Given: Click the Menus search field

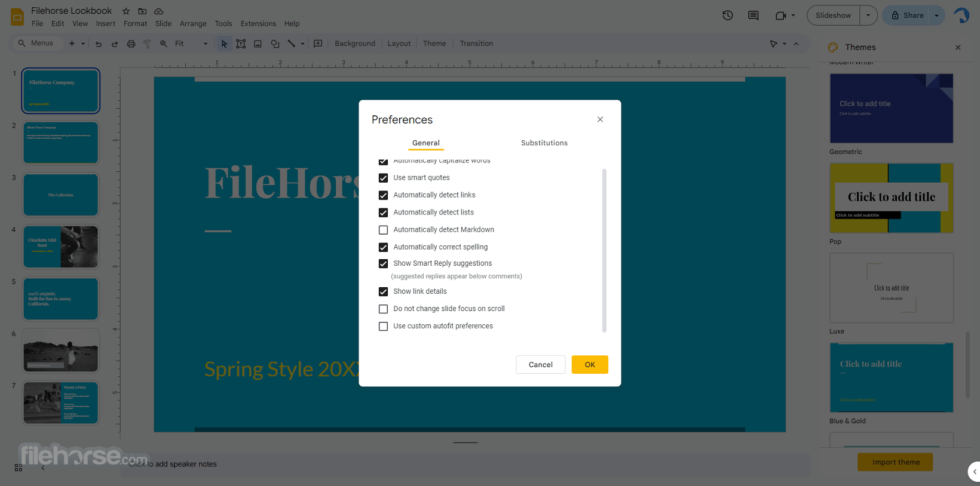Looking at the screenshot, I should (37, 44).
